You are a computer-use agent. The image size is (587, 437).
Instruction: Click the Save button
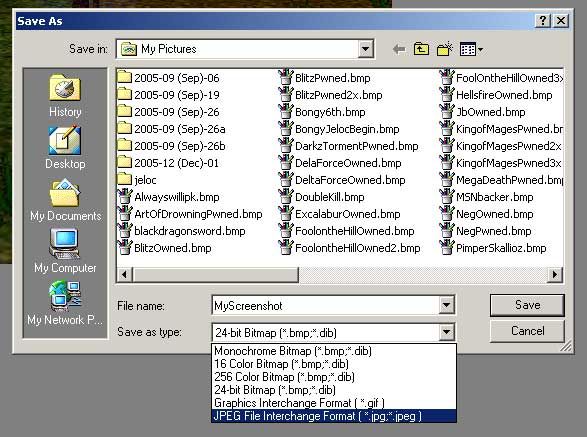click(527, 305)
